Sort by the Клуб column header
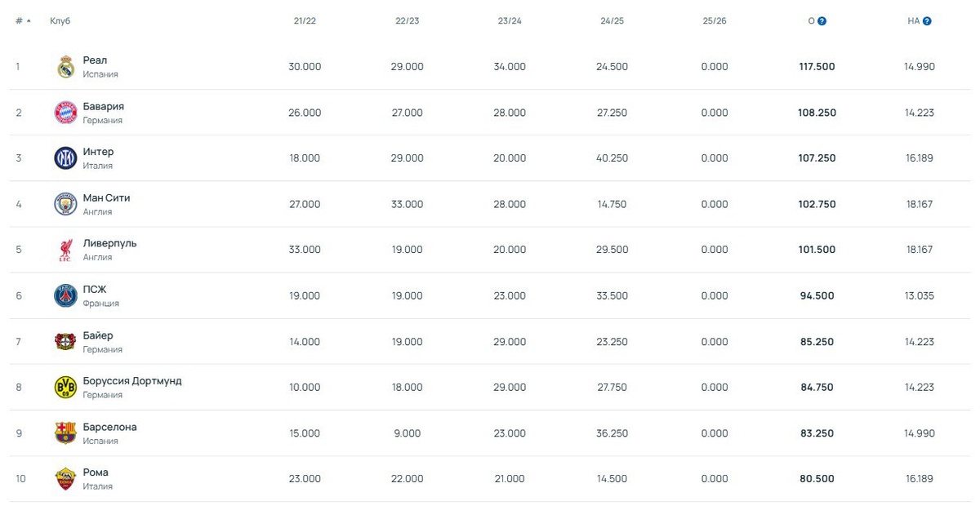980x510 pixels. [60, 21]
